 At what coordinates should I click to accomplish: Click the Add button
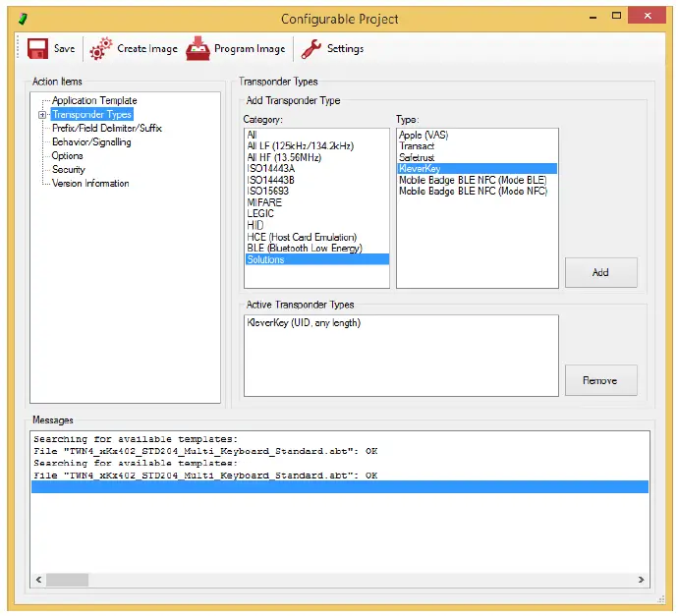600,272
